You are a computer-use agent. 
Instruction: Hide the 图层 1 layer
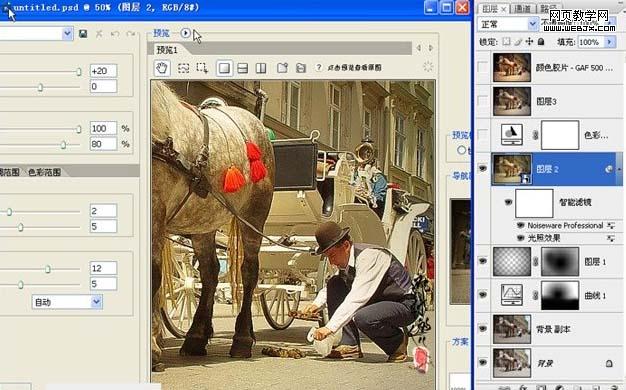tap(483, 261)
